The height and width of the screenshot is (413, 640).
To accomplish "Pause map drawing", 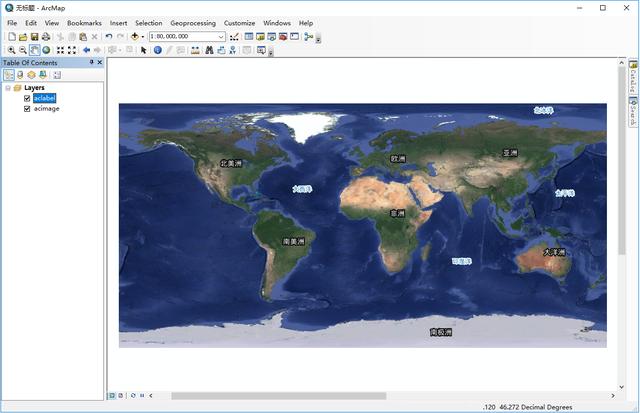I will (x=142, y=395).
